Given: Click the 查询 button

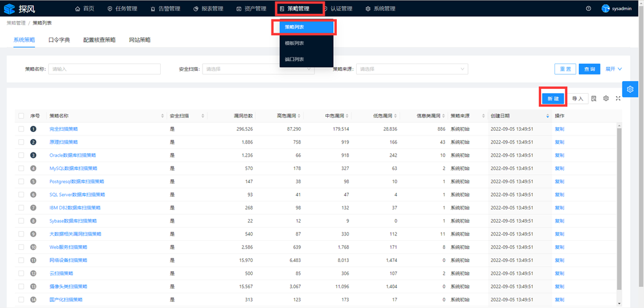Looking at the screenshot, I should pyautogui.click(x=590, y=69).
